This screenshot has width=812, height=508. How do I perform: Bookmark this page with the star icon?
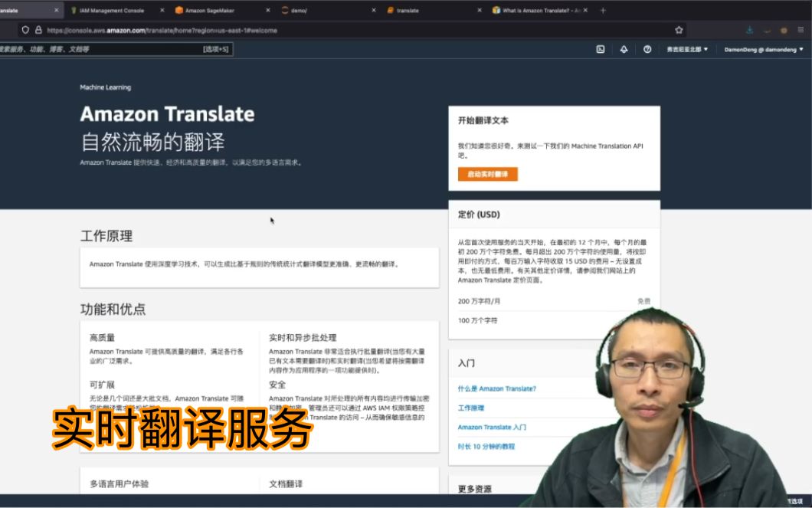click(679, 30)
